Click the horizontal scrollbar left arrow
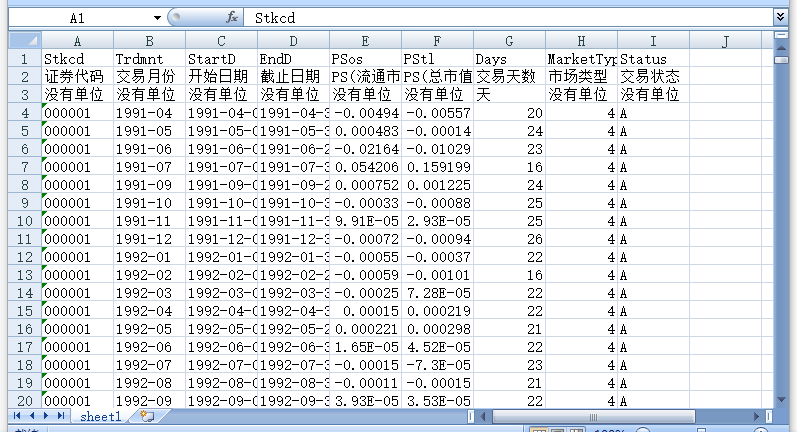This screenshot has height=432, width=797. 483,417
